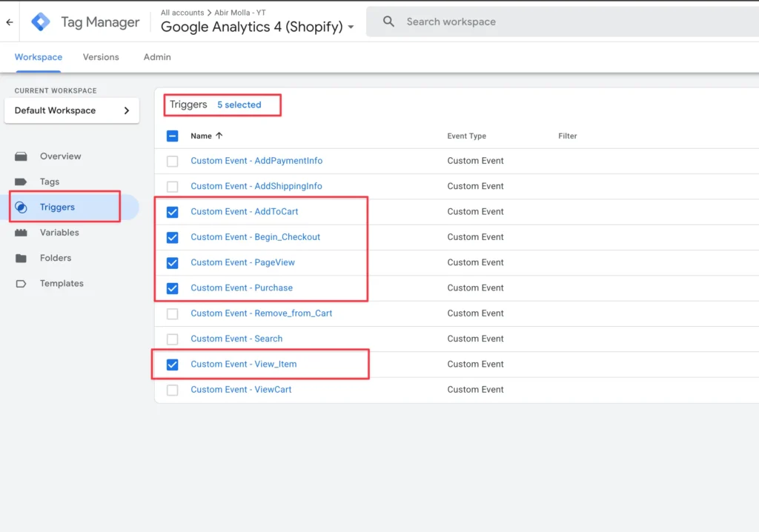Click the search magnifier icon
The image size is (759, 532).
coord(388,21)
